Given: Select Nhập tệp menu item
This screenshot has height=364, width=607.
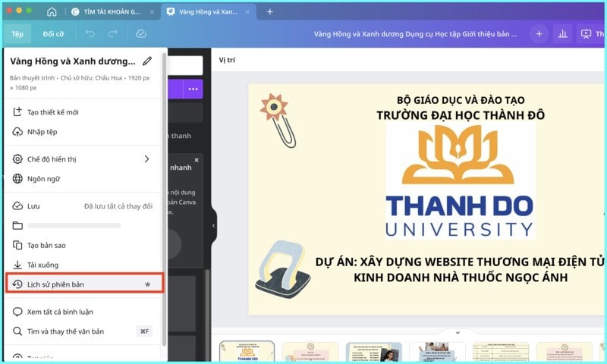Looking at the screenshot, I should coord(83,132).
